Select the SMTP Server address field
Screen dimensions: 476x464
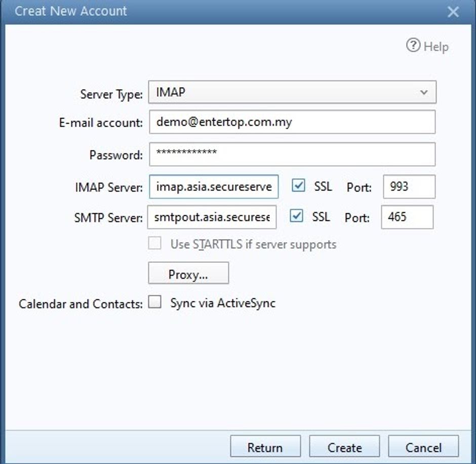tap(213, 217)
